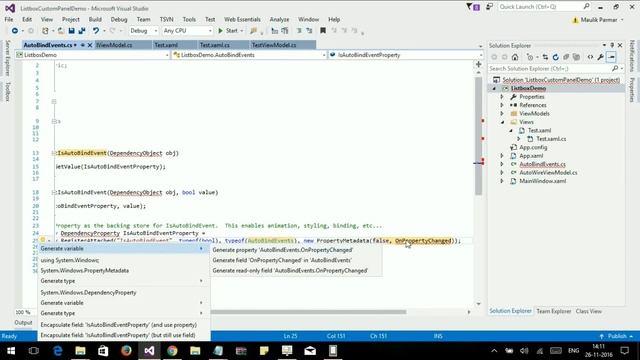Click the Sync with Active Document icon
Image resolution: width=640 pixels, height=360 pixels.
tap(545, 57)
